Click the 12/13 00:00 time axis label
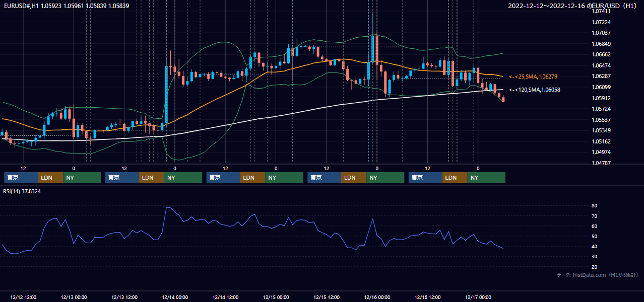The width and height of the screenshot is (644, 302). click(74, 297)
